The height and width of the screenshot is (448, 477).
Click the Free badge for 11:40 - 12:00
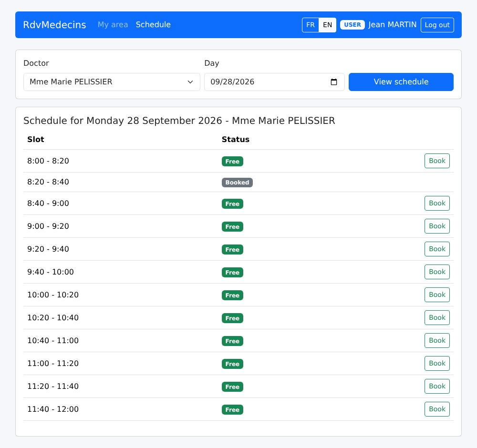point(232,410)
